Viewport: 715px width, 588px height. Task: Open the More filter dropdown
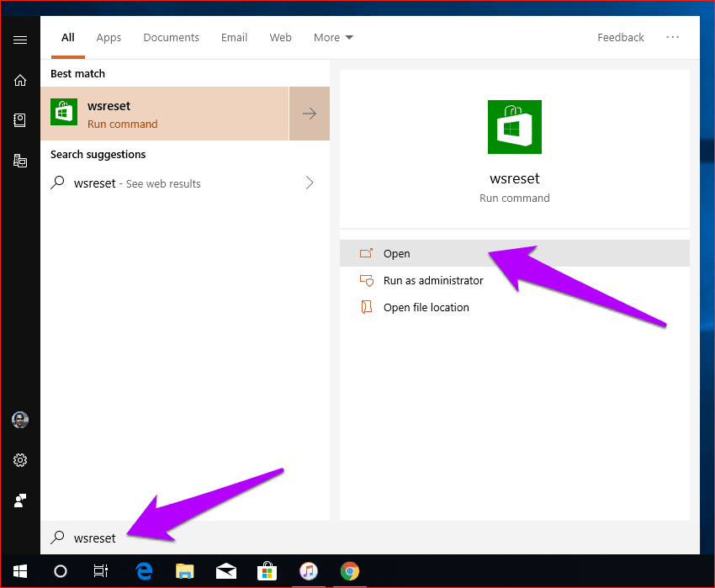coord(333,37)
